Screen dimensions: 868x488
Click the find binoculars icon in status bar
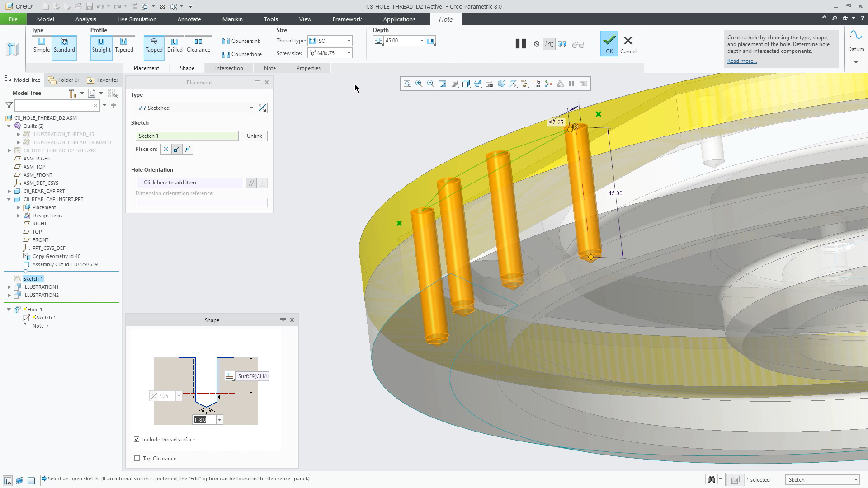pyautogui.click(x=712, y=479)
